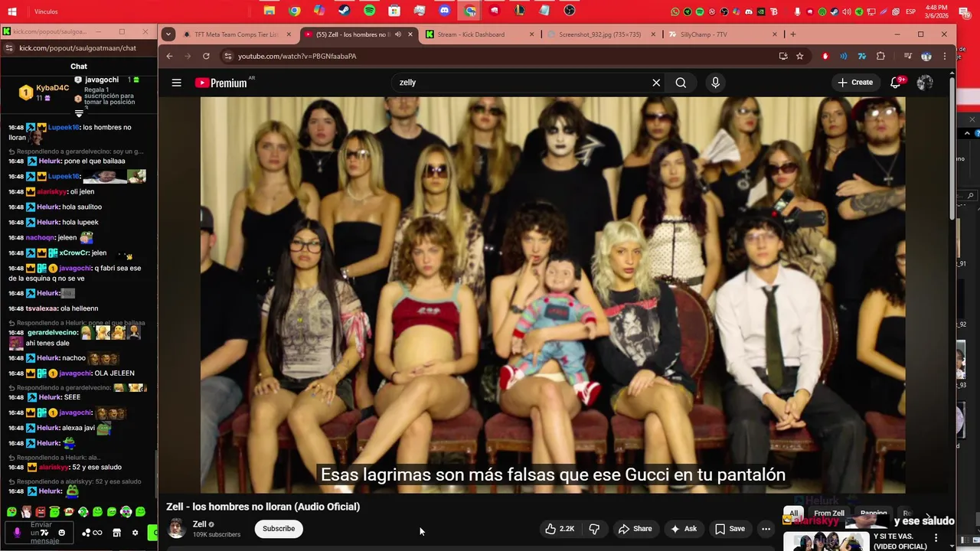Open the Kick chat shop icon
Viewport: 980px width, 551px height.
pos(116,533)
